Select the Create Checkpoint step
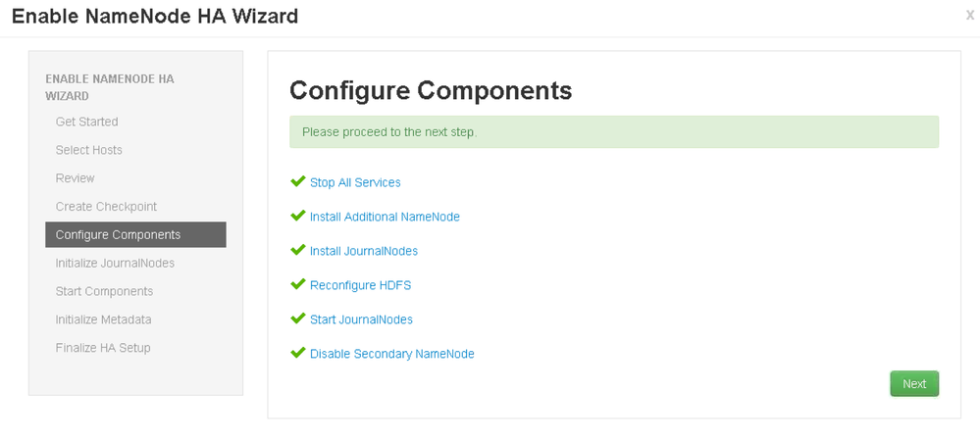The height and width of the screenshot is (441, 980). pyautogui.click(x=106, y=207)
